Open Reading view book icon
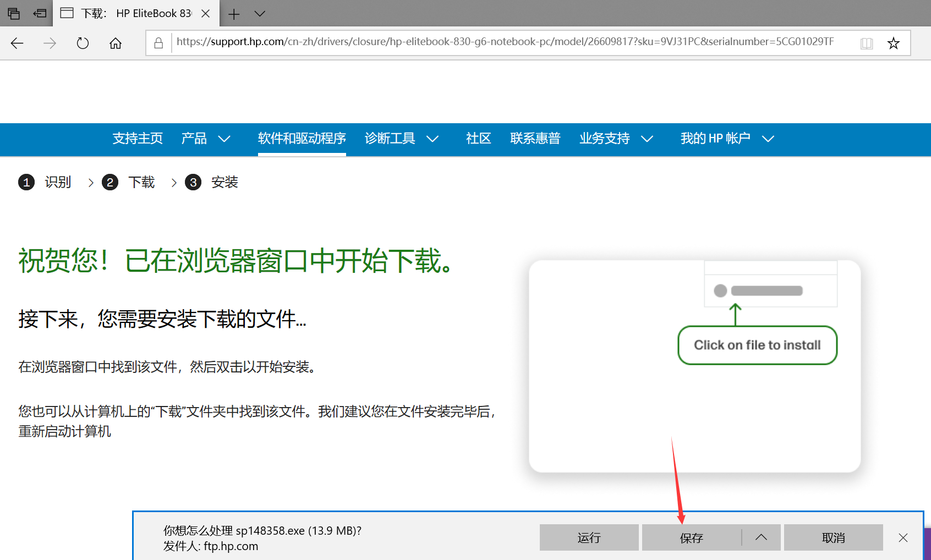 pos(867,43)
